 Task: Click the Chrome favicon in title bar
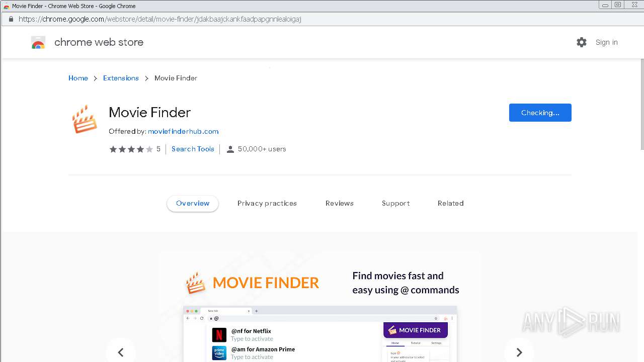click(x=6, y=6)
